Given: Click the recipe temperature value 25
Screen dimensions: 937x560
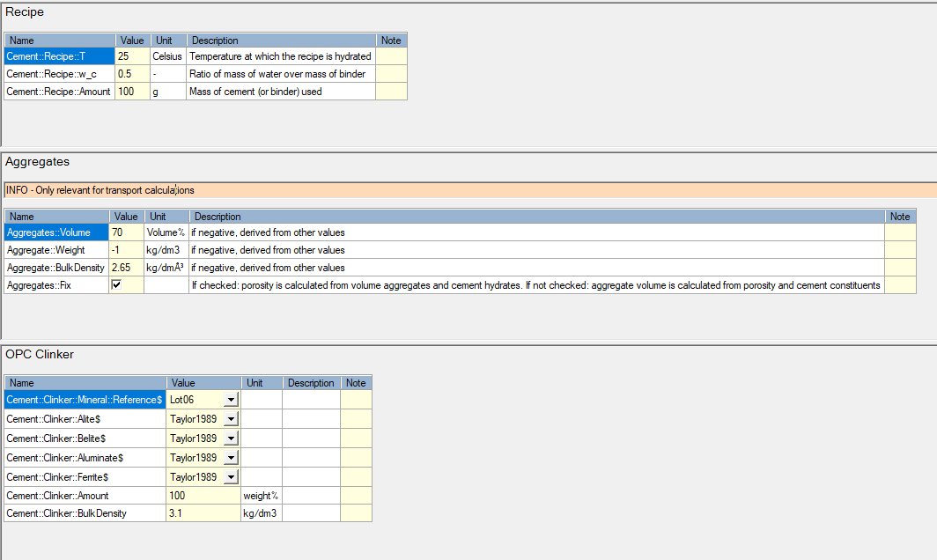Looking at the screenshot, I should 132,56.
